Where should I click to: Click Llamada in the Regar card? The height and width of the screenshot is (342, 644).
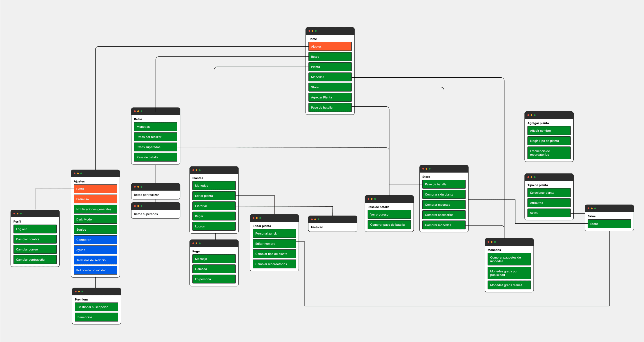pos(214,269)
